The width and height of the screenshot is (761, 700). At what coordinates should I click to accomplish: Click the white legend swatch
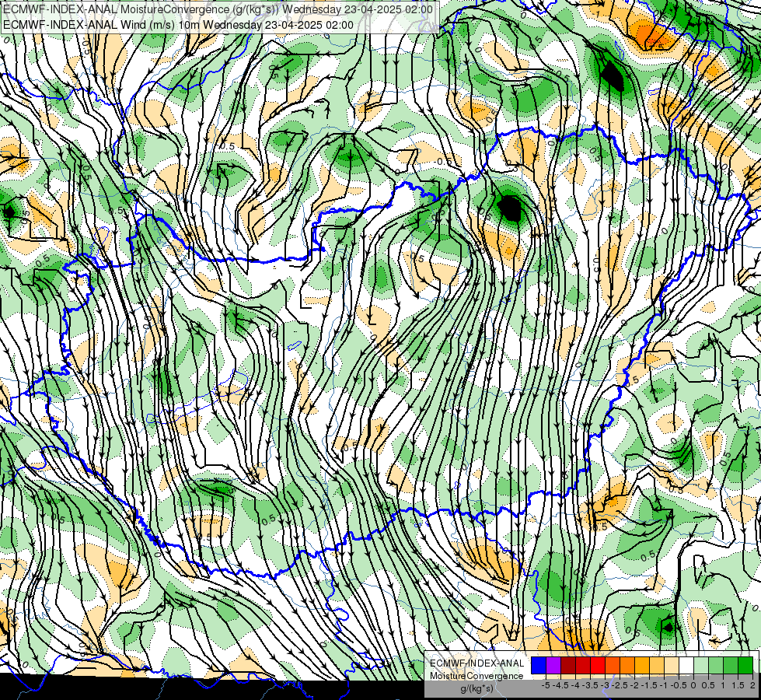pos(686,665)
